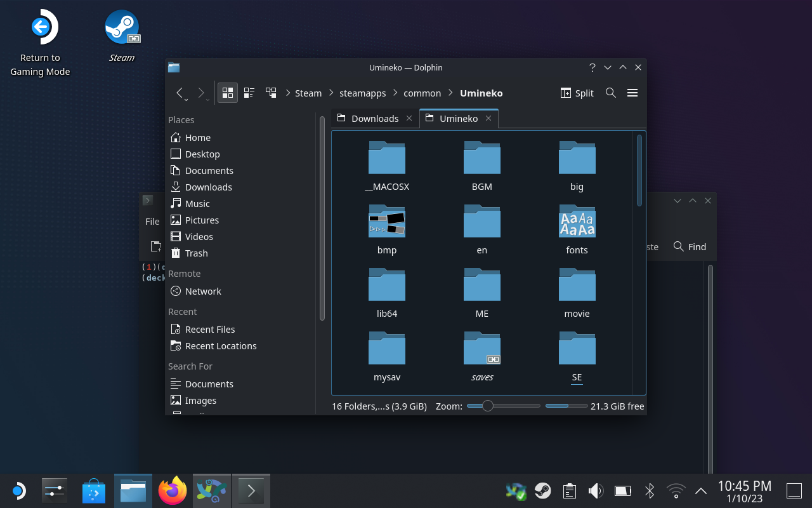Switch Dolphin to Details view mode
This screenshot has height=508, width=812.
coord(271,93)
